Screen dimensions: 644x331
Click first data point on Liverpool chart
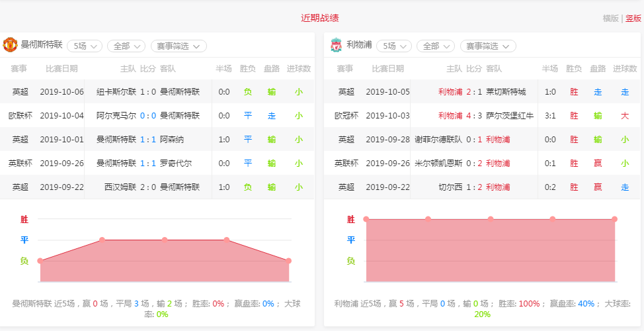366,219
